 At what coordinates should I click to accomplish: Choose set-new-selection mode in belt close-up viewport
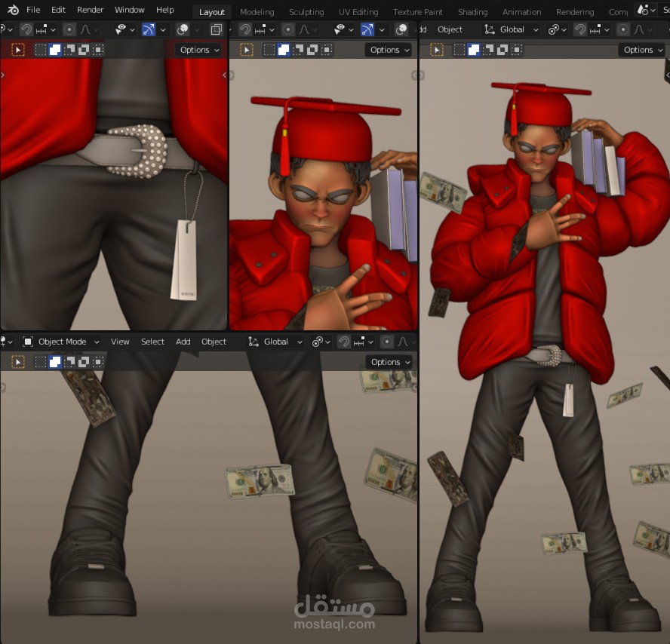41,50
